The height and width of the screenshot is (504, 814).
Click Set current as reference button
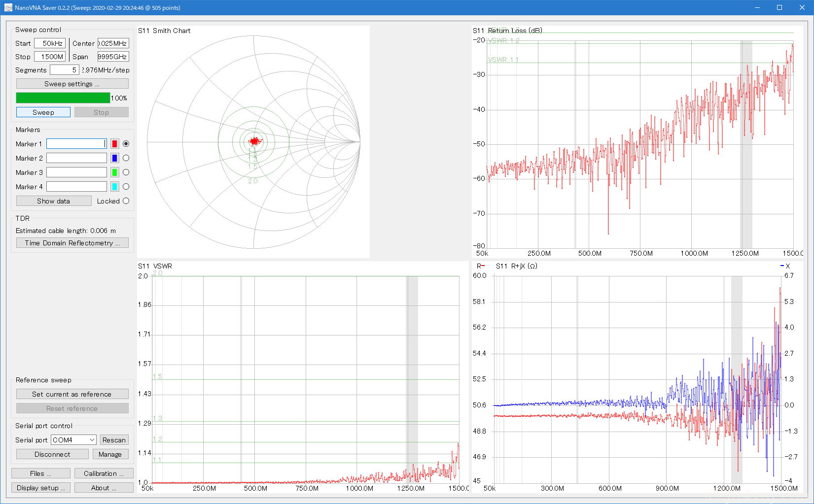[72, 394]
